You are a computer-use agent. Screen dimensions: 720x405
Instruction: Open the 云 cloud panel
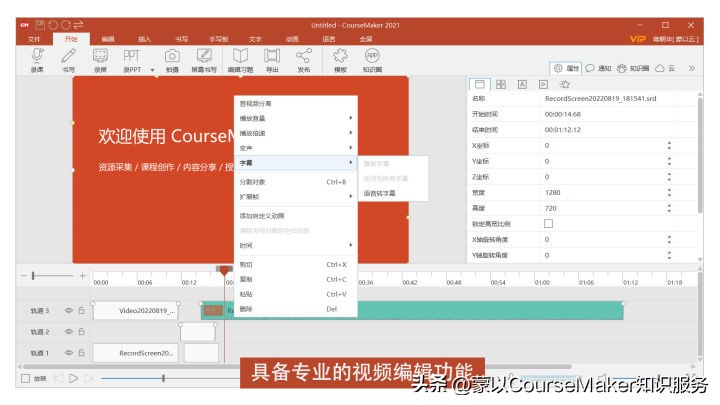point(665,68)
